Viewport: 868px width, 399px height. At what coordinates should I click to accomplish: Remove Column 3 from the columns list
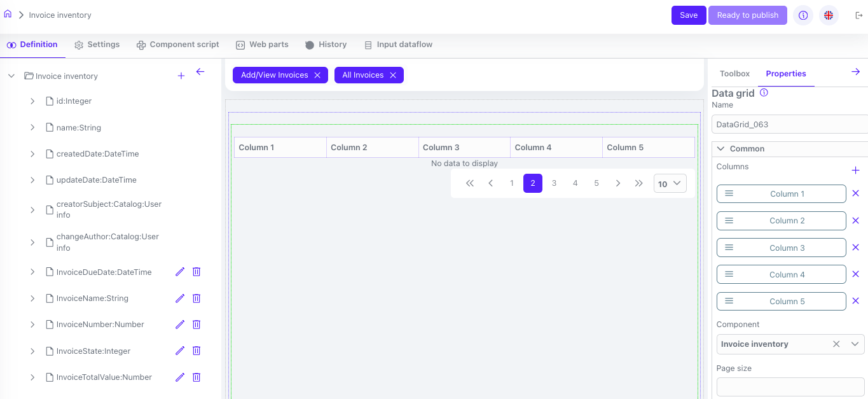(x=855, y=248)
